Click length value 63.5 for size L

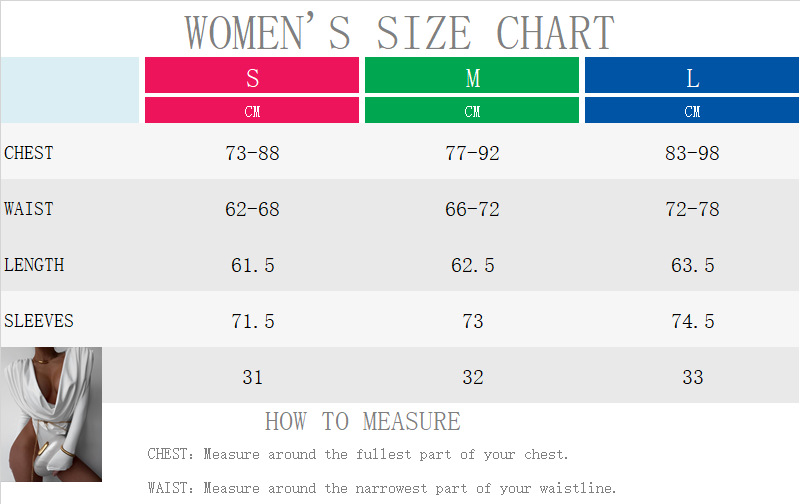[x=692, y=266]
